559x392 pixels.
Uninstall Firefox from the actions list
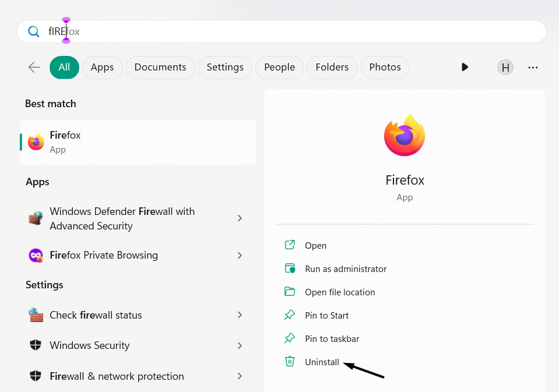(322, 362)
